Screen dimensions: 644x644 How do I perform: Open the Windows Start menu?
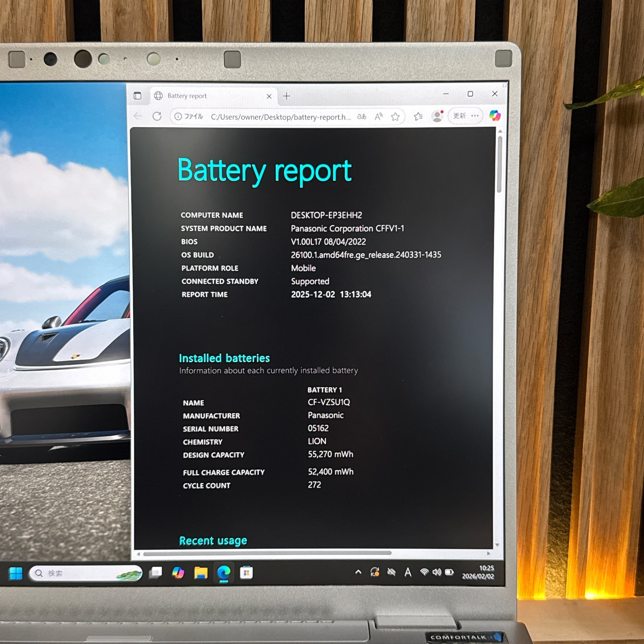pos(16,573)
